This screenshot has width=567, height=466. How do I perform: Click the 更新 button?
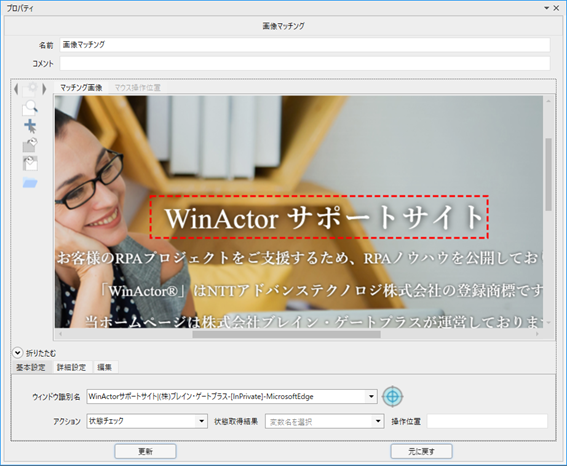coord(145,451)
